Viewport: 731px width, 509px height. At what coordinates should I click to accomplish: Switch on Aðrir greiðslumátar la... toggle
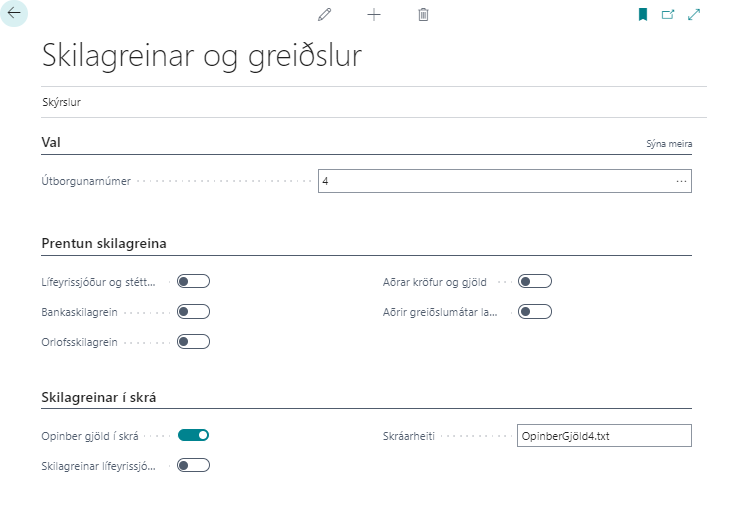coord(535,312)
